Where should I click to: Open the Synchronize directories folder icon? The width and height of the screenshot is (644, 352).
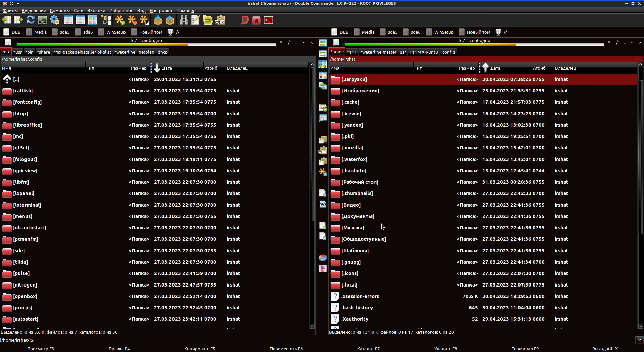point(208,20)
